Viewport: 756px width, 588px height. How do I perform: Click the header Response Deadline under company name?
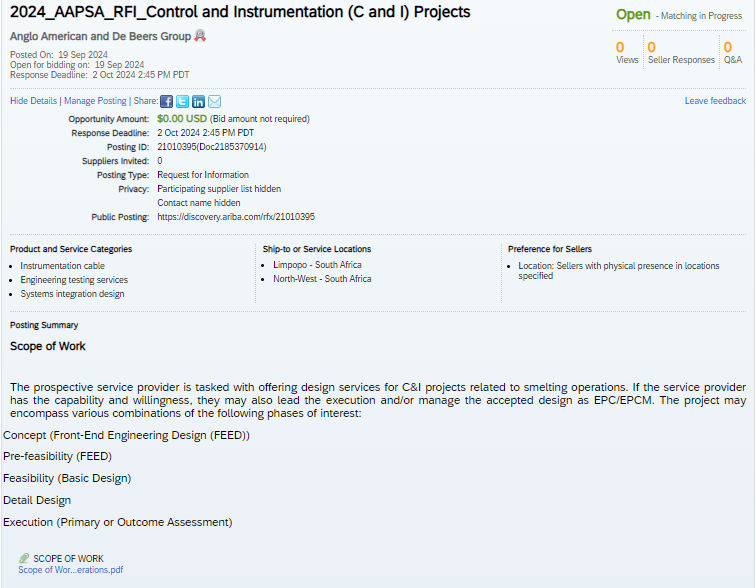(x=100, y=75)
